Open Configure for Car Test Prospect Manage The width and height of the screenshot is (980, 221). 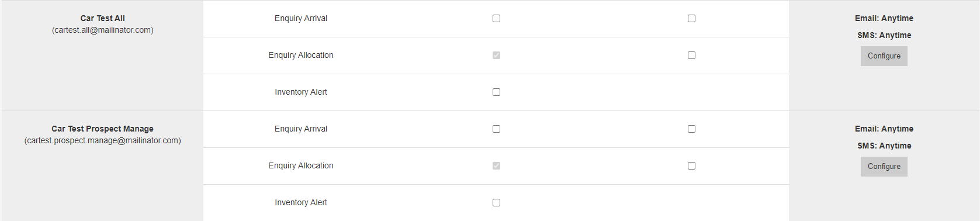click(x=884, y=167)
